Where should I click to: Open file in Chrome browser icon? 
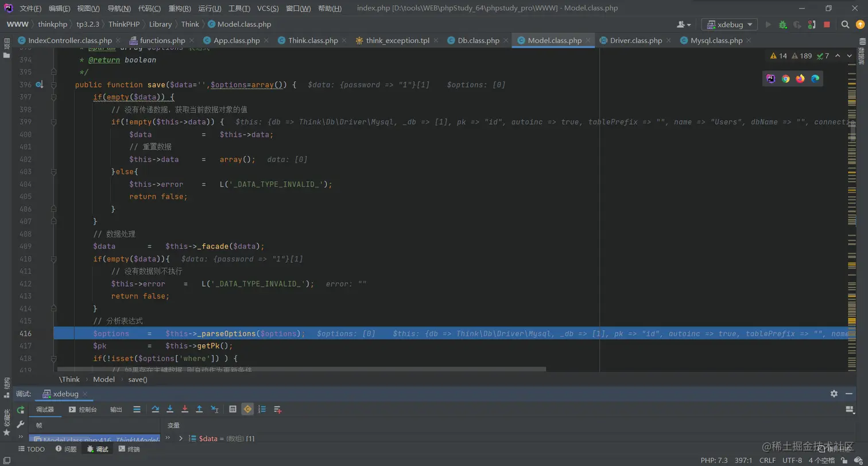785,79
